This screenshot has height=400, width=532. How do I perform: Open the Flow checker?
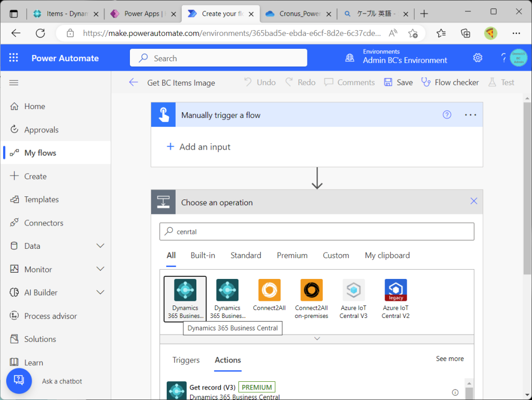coord(450,83)
